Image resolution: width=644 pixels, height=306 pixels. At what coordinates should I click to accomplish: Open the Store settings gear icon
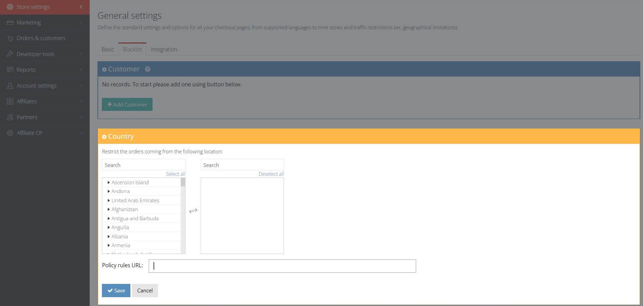[x=10, y=6]
